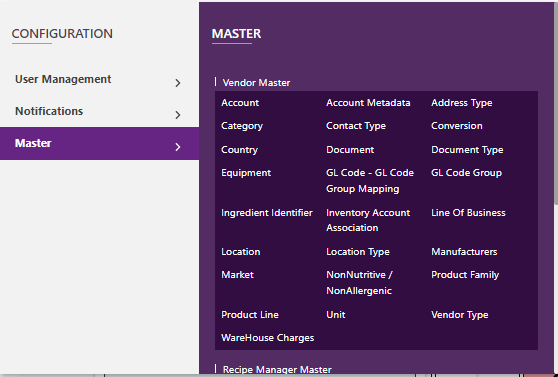Go to Line Of Business
This screenshot has width=558, height=377.
(x=468, y=213)
